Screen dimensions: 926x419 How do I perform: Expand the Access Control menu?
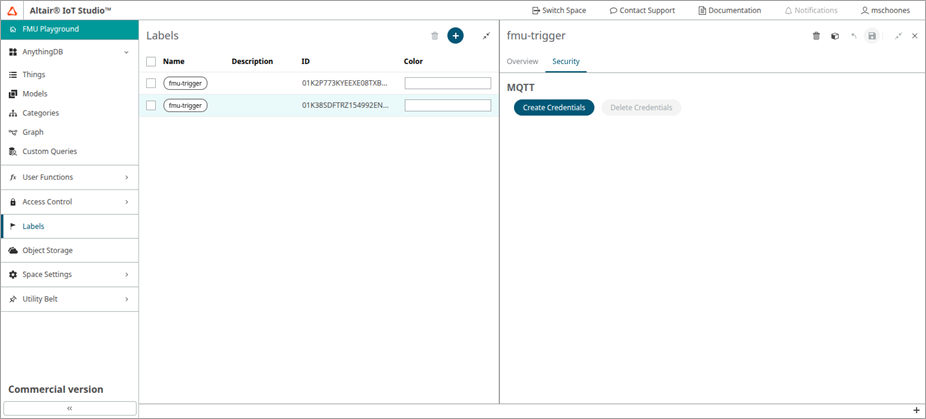126,202
